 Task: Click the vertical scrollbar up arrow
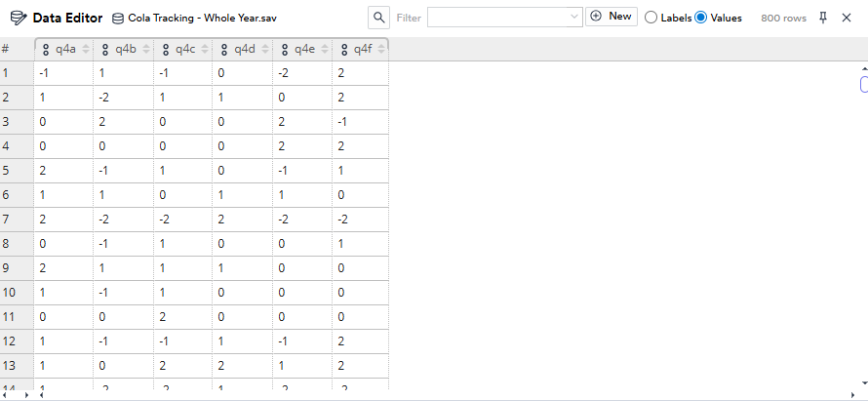click(863, 68)
